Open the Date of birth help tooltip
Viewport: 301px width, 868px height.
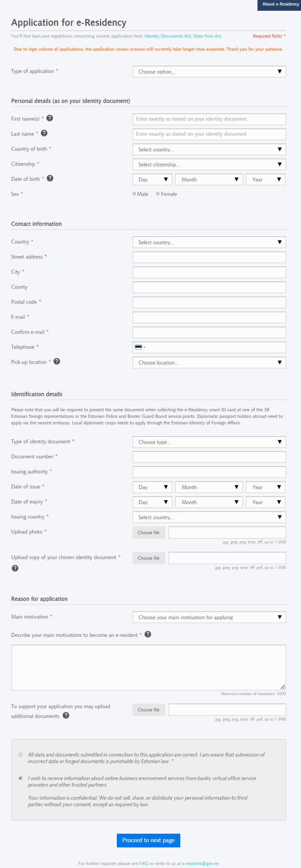click(x=50, y=178)
